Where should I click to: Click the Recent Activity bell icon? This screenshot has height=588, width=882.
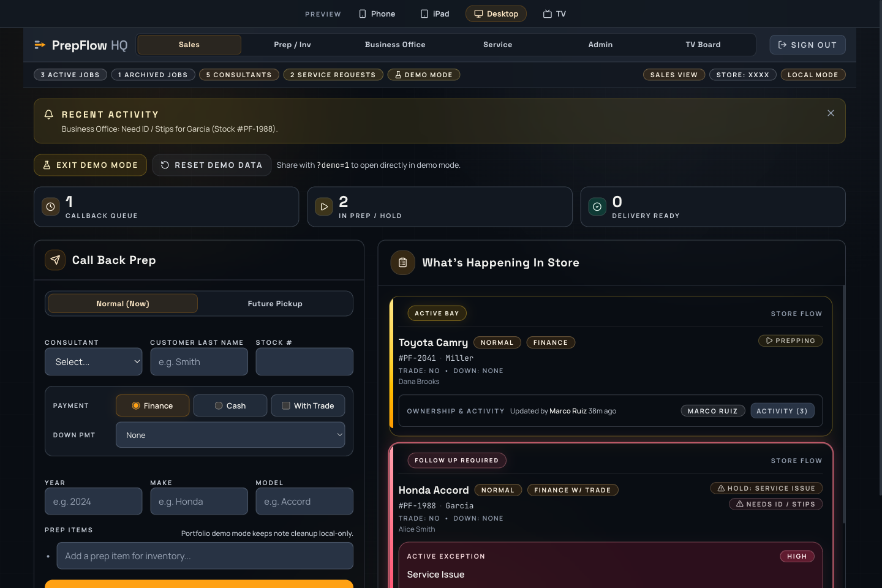(x=49, y=115)
